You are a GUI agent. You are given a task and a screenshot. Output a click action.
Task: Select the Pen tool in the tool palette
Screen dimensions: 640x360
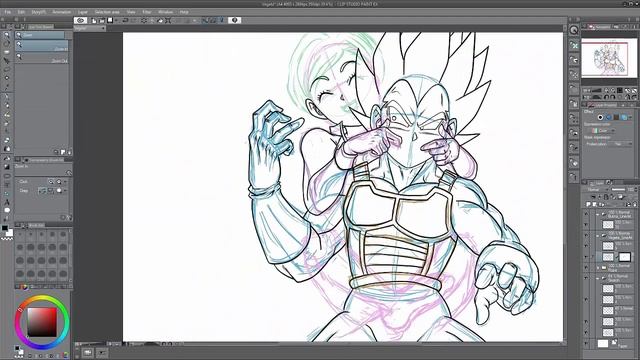tap(7, 97)
